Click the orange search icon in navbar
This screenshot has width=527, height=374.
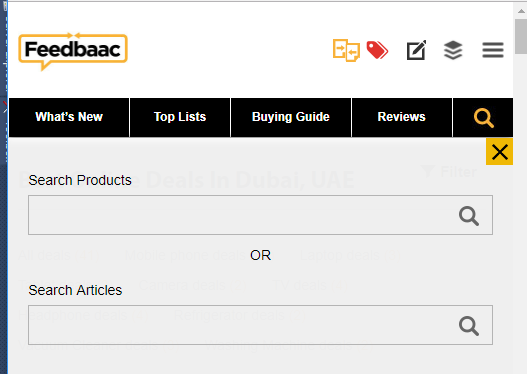[483, 118]
